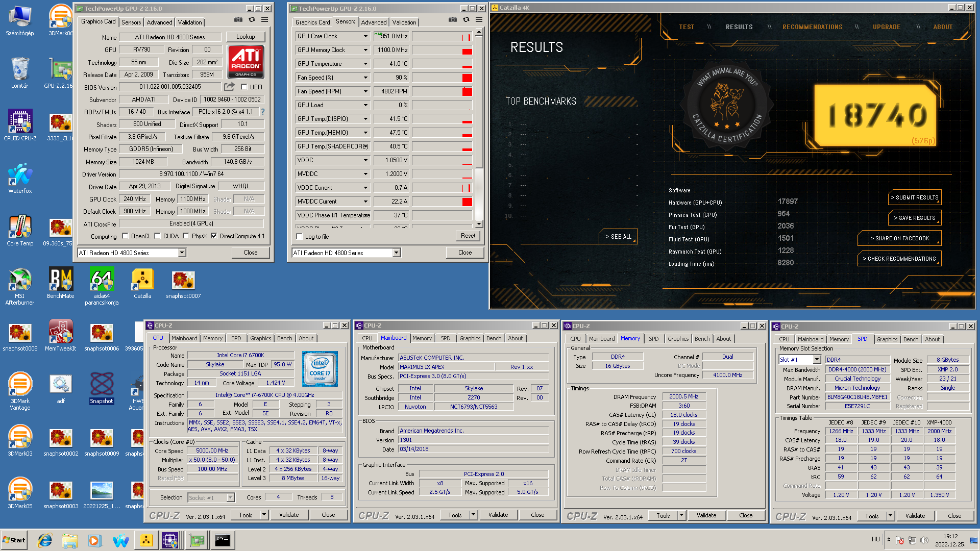The image size is (980, 551).
Task: Open the hamburger menu in GPU-Z Graphics Card window
Action: tap(264, 19)
